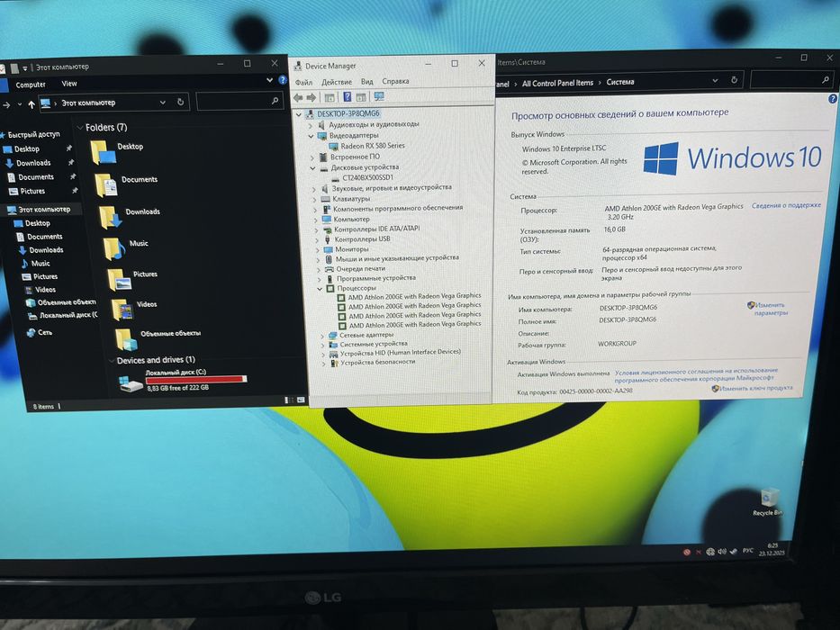Image resolution: width=840 pixels, height=630 pixels.
Task: Click Explorer search input field
Action: coord(239,101)
